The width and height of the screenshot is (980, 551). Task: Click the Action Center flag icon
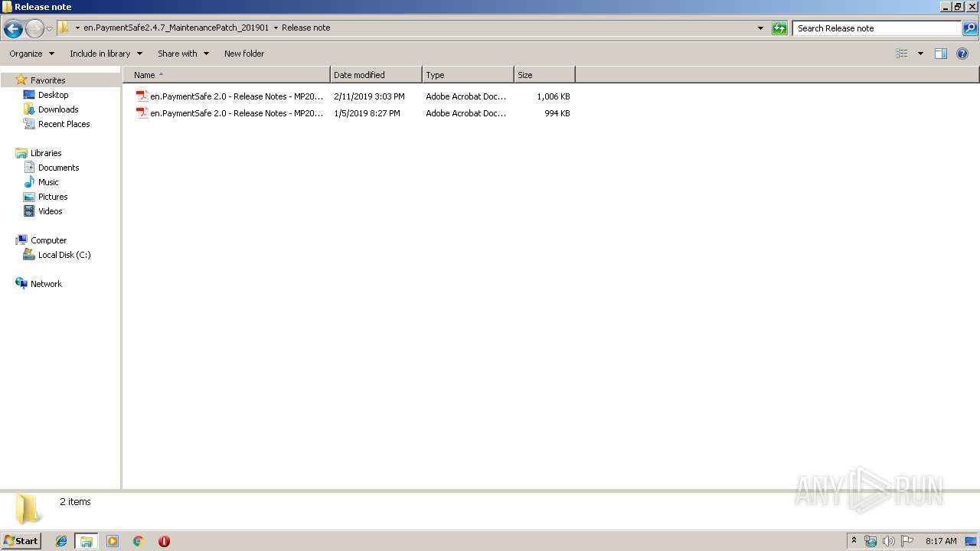[906, 541]
